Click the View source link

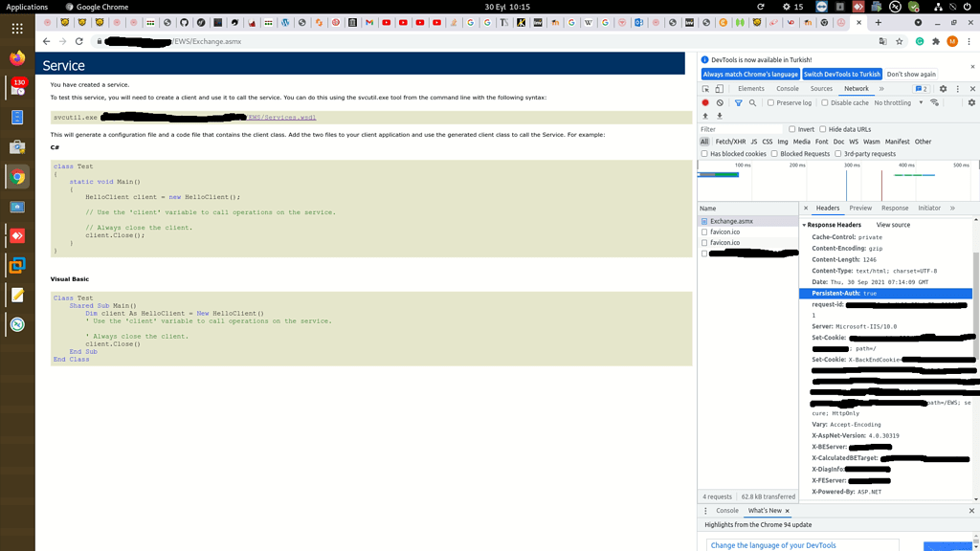[x=893, y=225]
